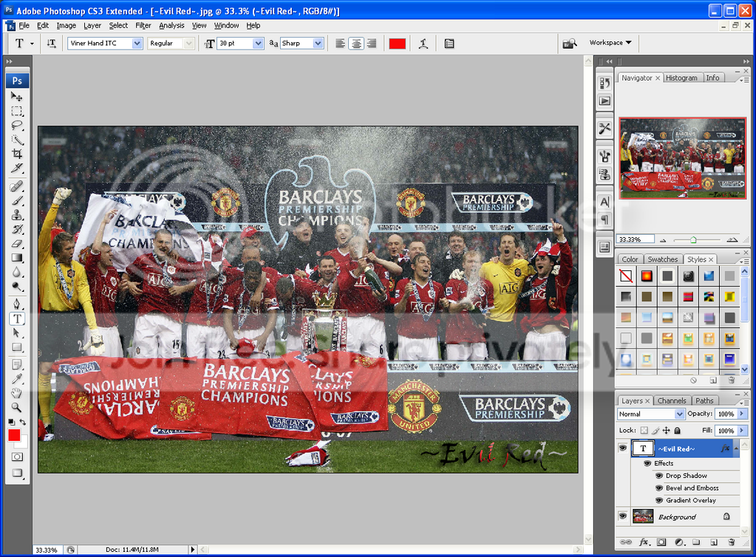756x557 pixels.
Task: Create a new layer
Action: click(714, 542)
